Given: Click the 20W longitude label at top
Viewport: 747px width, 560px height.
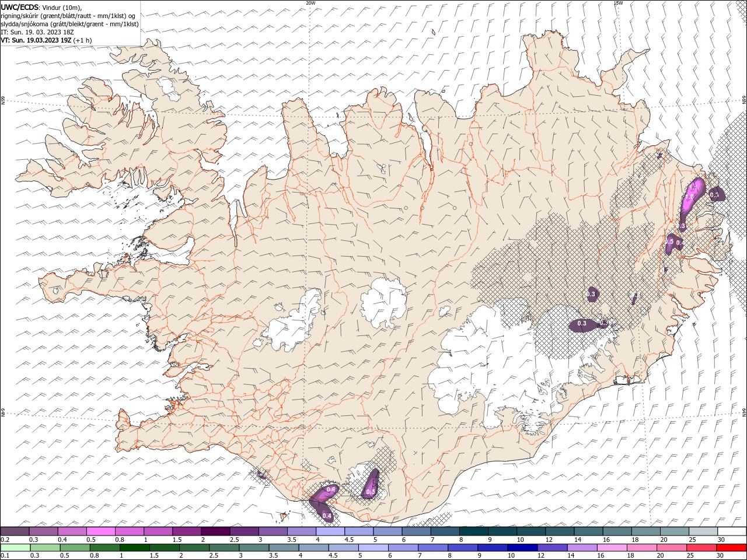Looking at the screenshot, I should (311, 3).
